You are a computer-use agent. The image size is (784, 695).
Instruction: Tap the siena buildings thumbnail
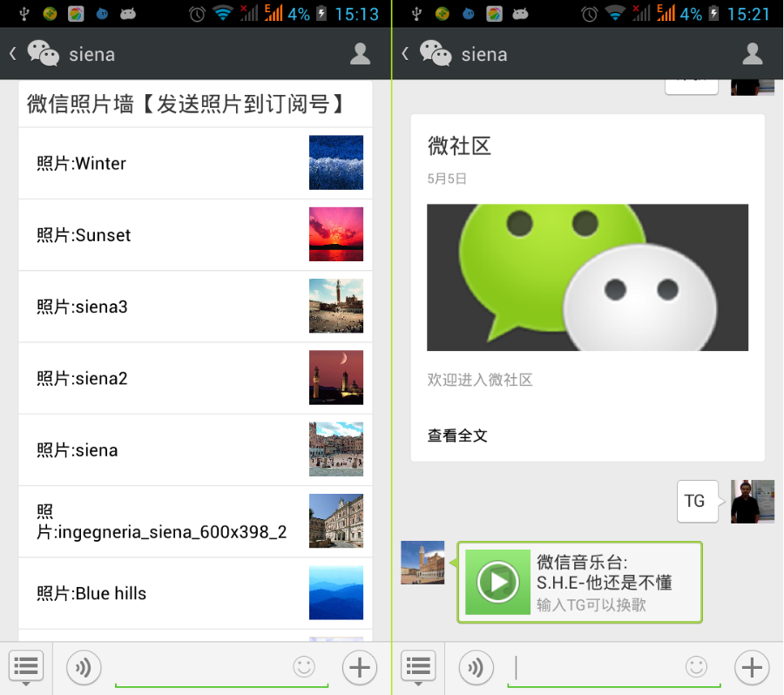336,449
